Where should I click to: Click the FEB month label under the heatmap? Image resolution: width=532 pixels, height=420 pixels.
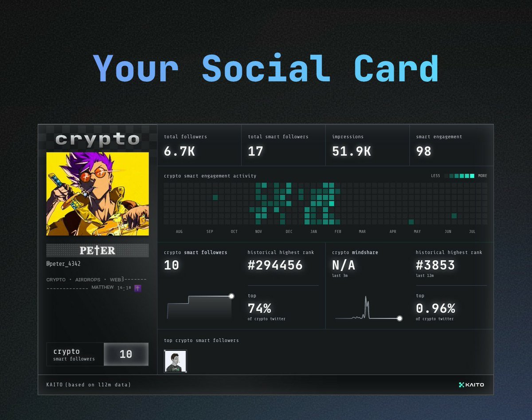click(338, 232)
